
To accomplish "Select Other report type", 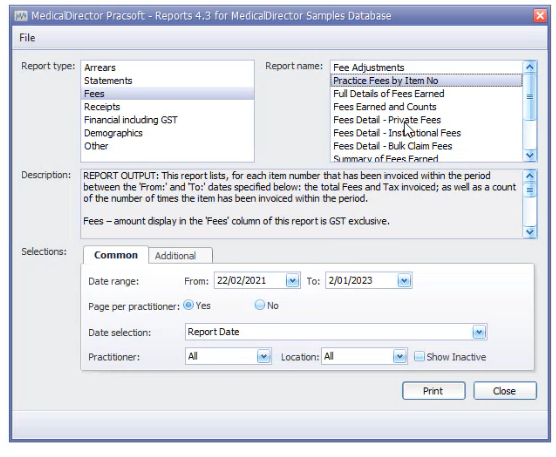I will 167,146.
